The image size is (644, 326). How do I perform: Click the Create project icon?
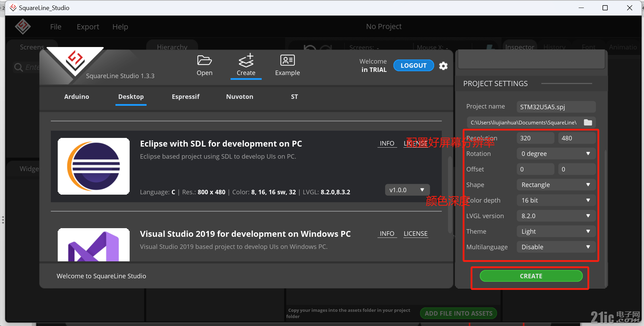[x=246, y=60]
